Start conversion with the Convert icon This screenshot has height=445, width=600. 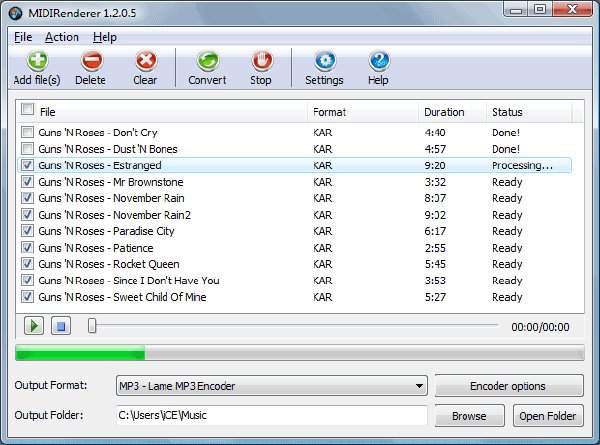208,61
